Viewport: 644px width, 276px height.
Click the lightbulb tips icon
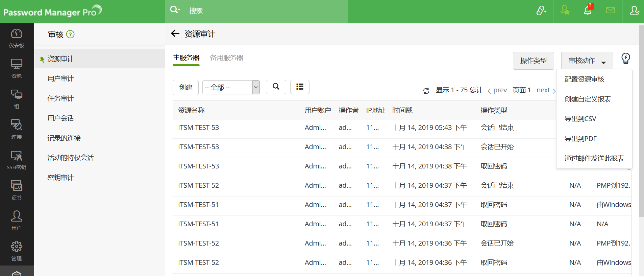tap(625, 59)
